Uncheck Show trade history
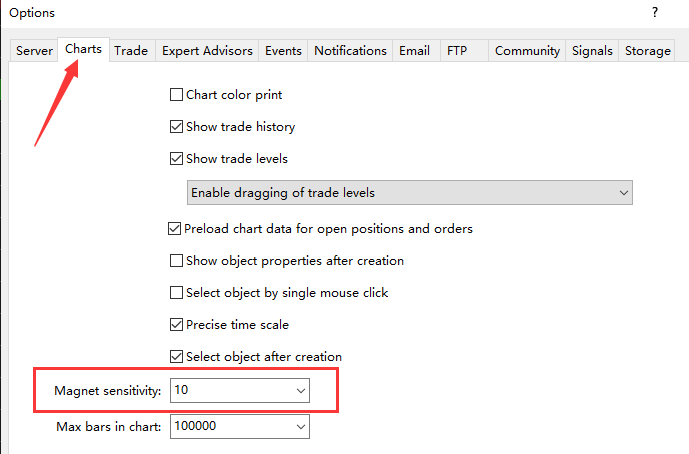689x454 pixels. (x=176, y=127)
